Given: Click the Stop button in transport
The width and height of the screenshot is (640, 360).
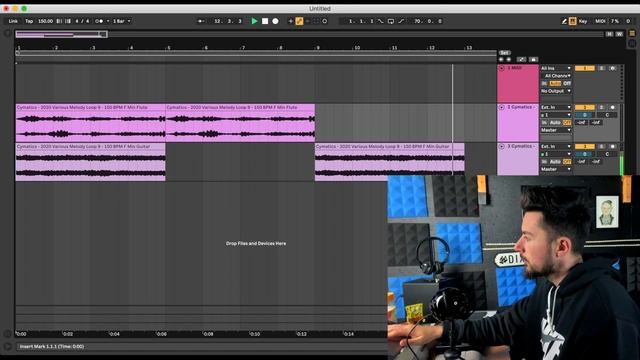Looking at the screenshot, I should [x=265, y=21].
